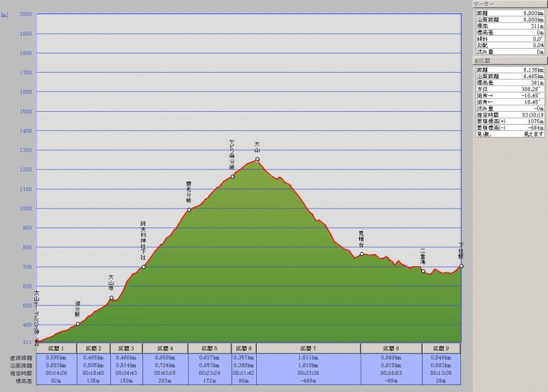
Task: Click the 蓑毛分岐 waypoint marker
Action: click(x=189, y=210)
